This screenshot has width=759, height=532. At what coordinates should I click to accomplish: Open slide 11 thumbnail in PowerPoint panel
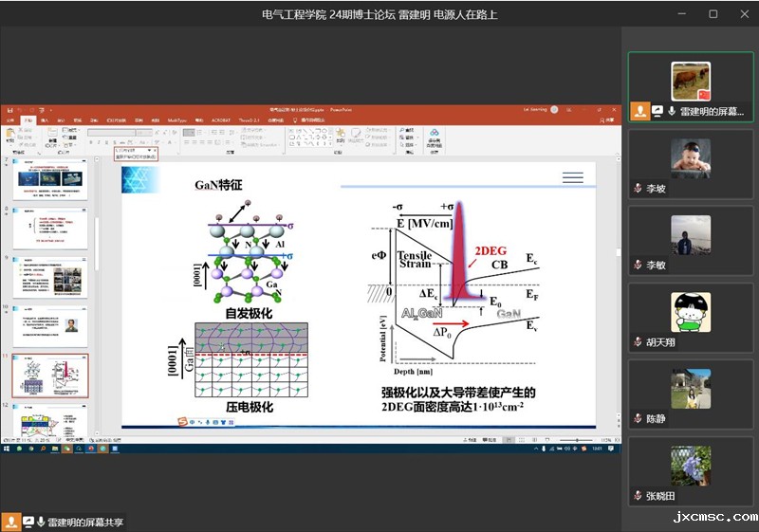[x=49, y=376]
